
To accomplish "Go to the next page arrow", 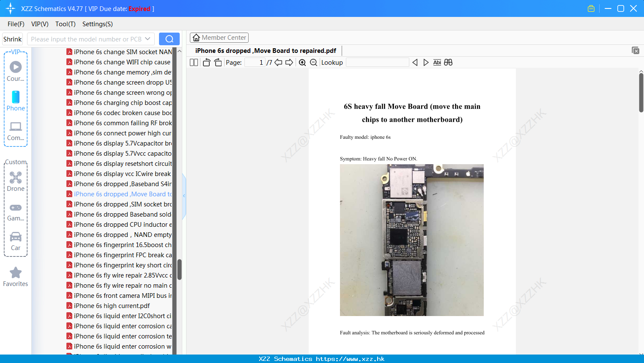I will tap(289, 62).
